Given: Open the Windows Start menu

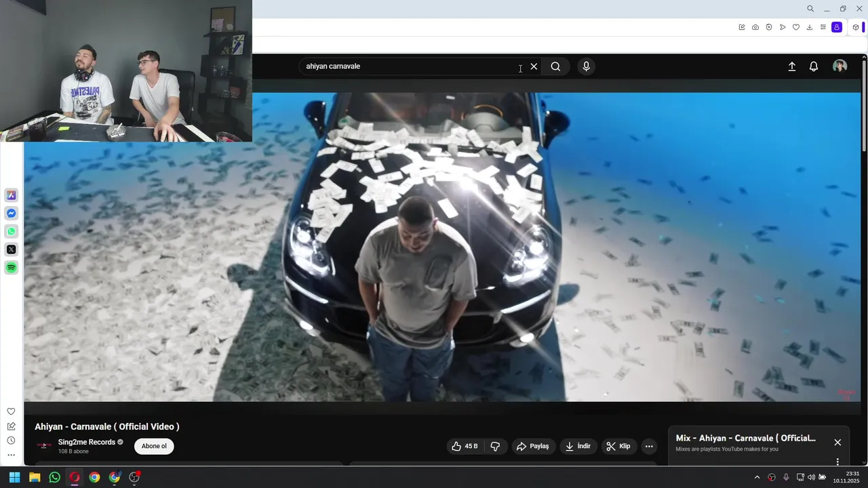Looking at the screenshot, I should (14, 477).
